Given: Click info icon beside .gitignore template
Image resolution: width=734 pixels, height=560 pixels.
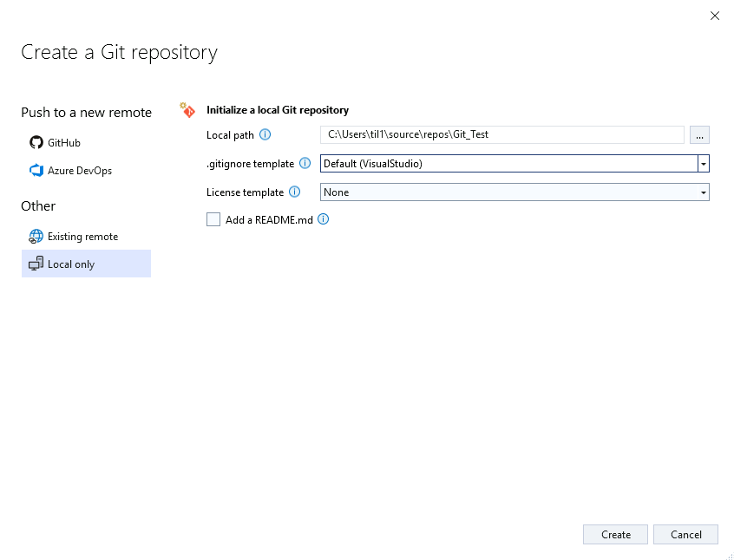Looking at the screenshot, I should [305, 163].
